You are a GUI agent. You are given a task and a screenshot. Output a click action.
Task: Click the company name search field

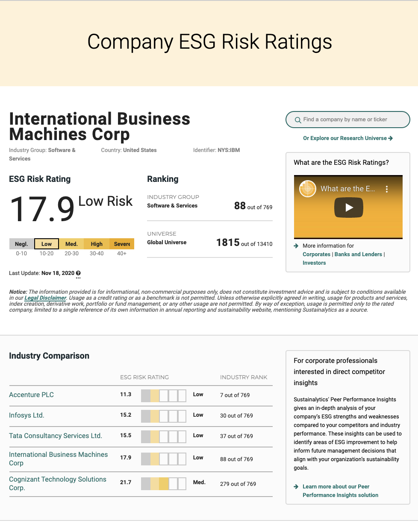[347, 120]
